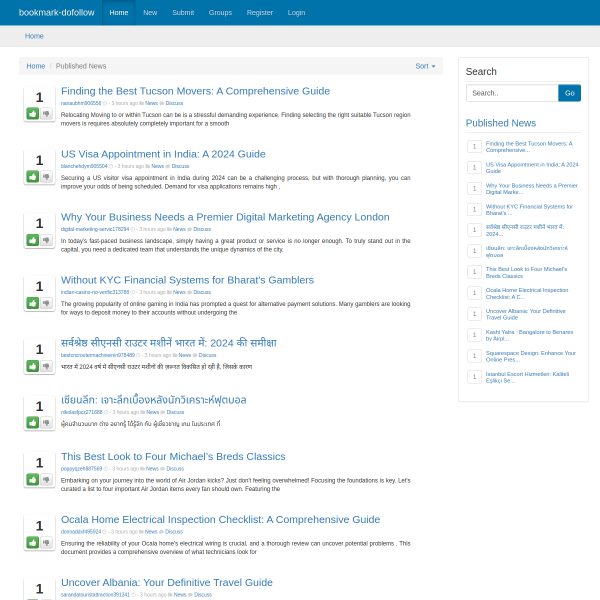Viewport: 600px width, 600px height.
Task: Open the Home tab in navbar
Action: (119, 13)
